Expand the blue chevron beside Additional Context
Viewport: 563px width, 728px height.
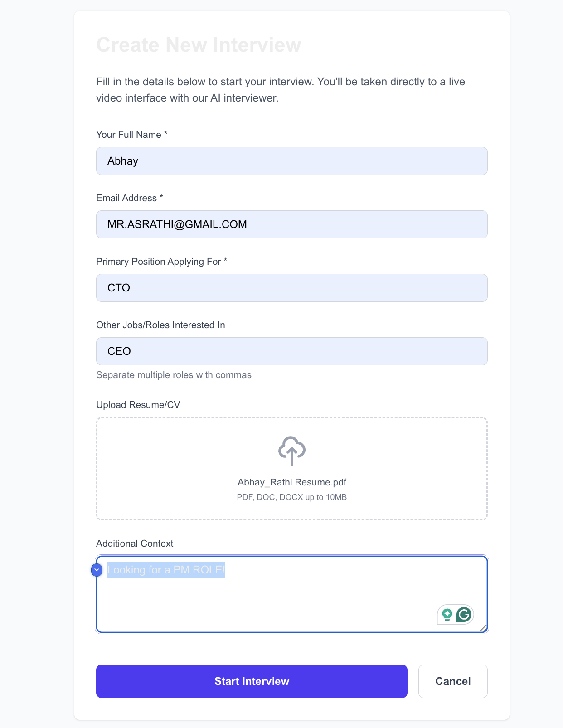click(97, 570)
